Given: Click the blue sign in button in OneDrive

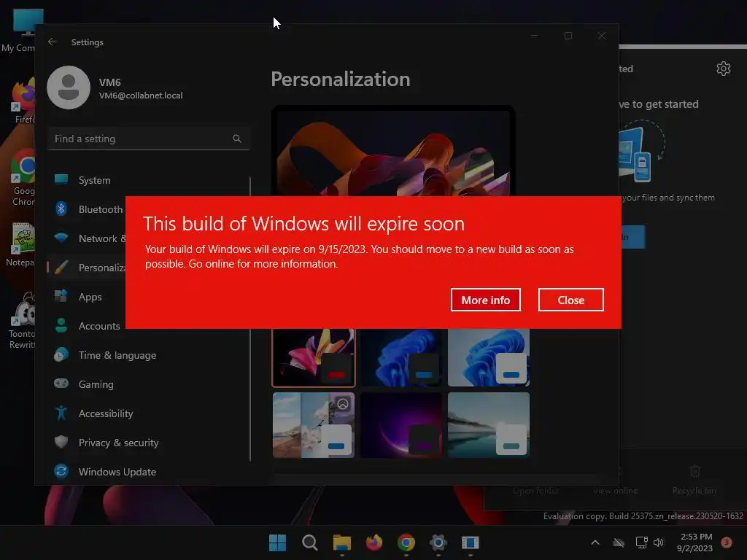Looking at the screenshot, I should click(632, 237).
